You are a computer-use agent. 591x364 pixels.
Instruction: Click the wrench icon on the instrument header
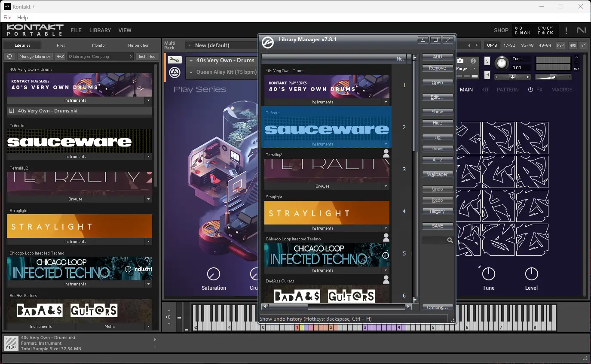pyautogui.click(x=175, y=61)
